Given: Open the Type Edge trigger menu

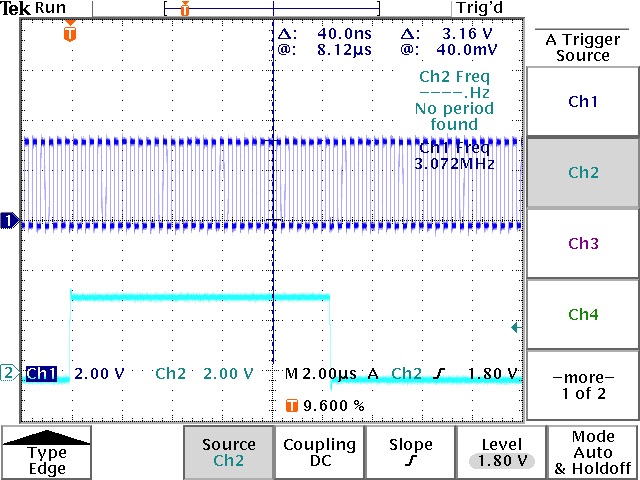Looking at the screenshot, I should pyautogui.click(x=47, y=452).
